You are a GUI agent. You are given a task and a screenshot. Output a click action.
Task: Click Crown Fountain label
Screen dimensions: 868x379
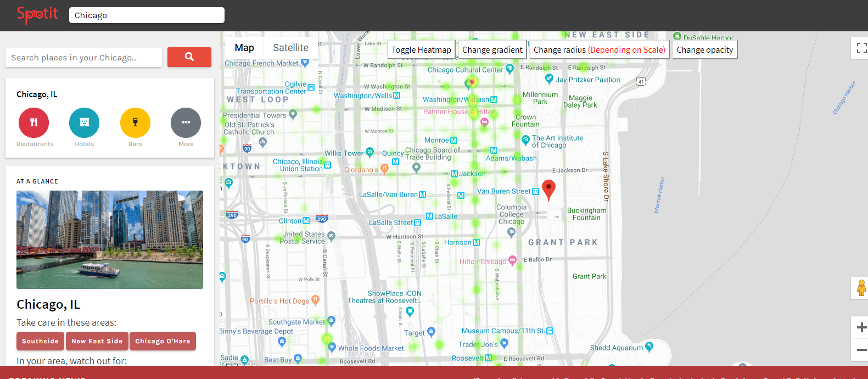(525, 121)
